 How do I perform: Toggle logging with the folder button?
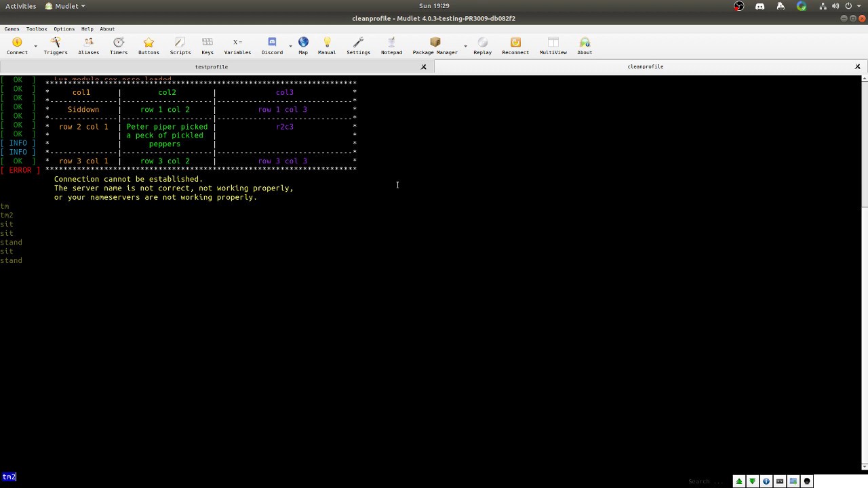point(793,481)
